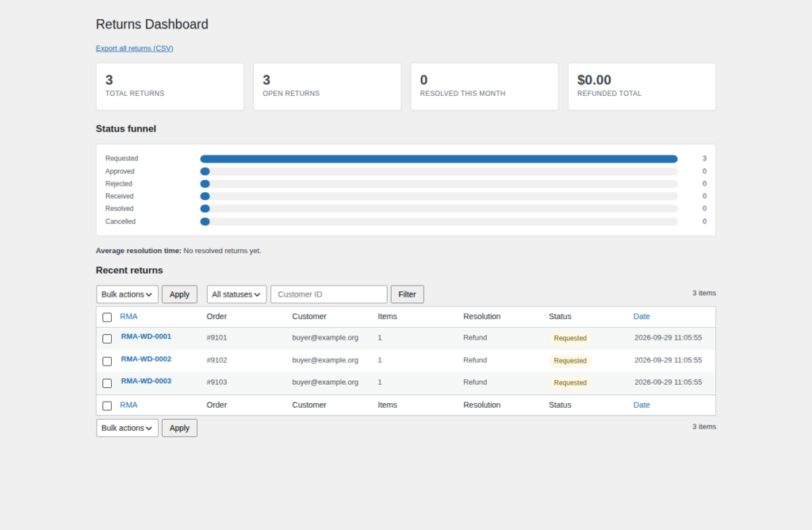Open top Bulk actions dropdown
This screenshot has height=530, width=812.
click(128, 294)
